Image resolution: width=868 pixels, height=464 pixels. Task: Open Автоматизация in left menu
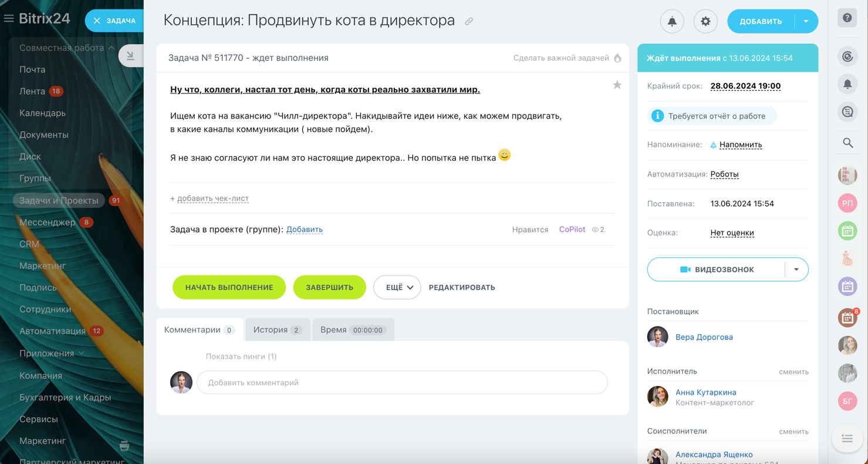(52, 331)
